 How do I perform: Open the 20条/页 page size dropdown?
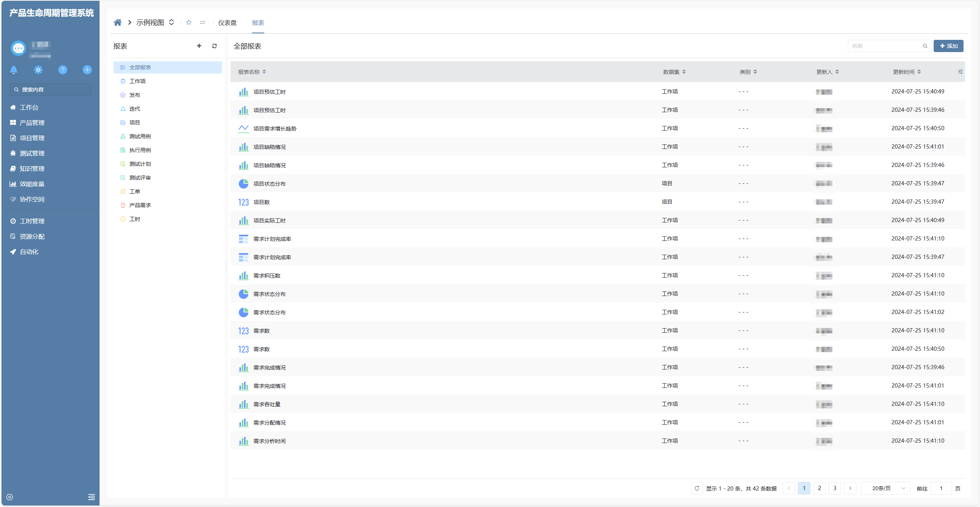885,488
